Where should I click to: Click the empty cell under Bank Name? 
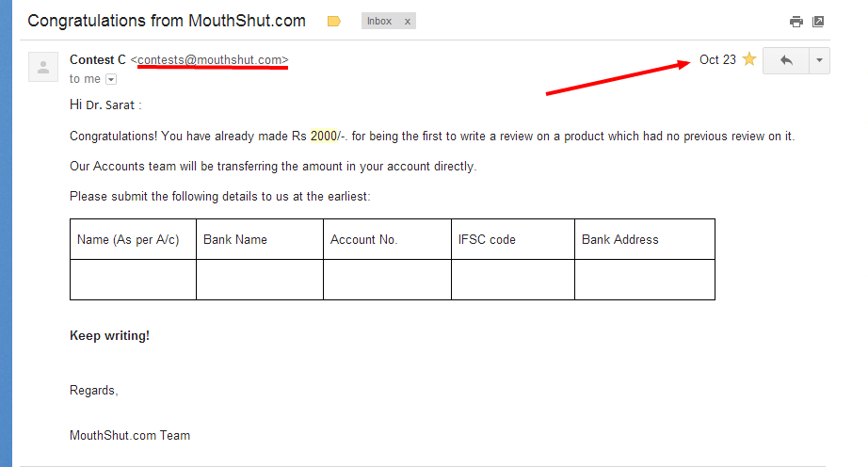(x=260, y=280)
